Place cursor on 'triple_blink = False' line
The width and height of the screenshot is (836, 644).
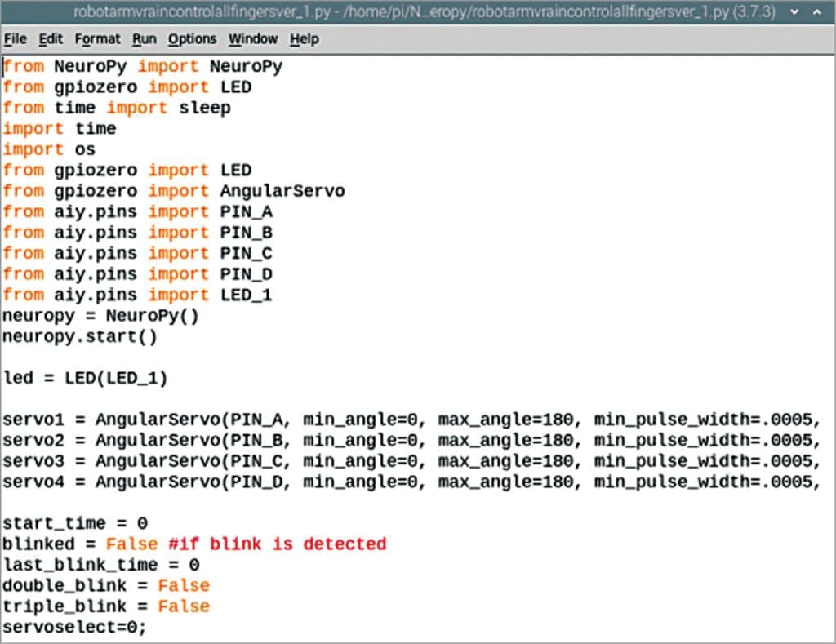[x=106, y=606]
